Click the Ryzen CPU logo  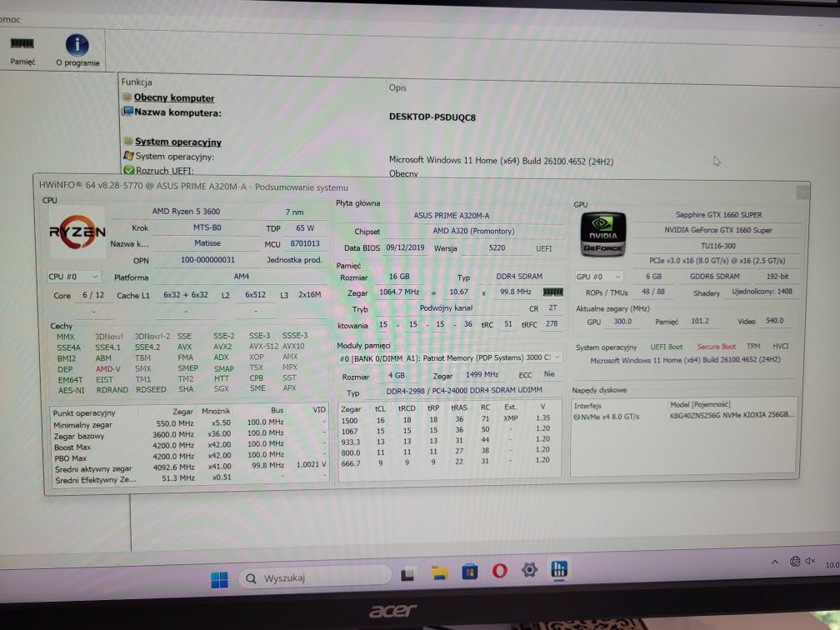pyautogui.click(x=77, y=232)
